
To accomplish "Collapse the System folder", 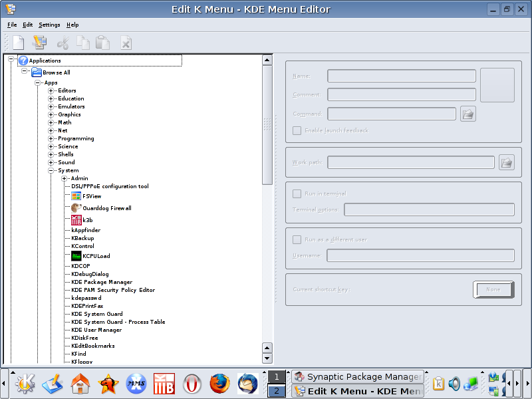I will [x=51, y=170].
